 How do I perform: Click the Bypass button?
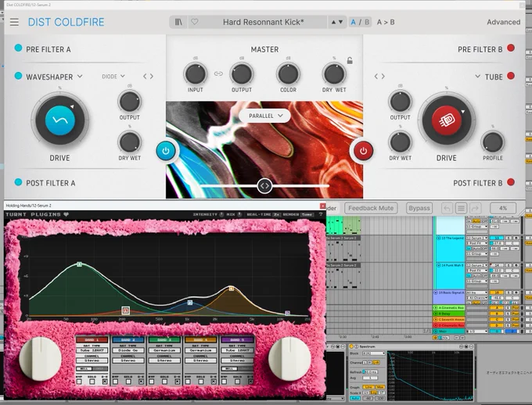pos(419,208)
